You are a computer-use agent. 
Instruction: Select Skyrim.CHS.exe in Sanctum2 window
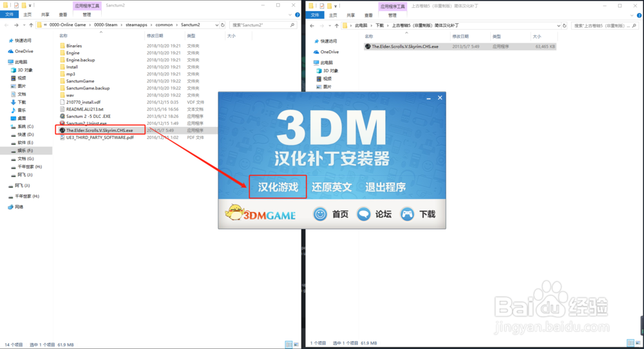tap(99, 130)
